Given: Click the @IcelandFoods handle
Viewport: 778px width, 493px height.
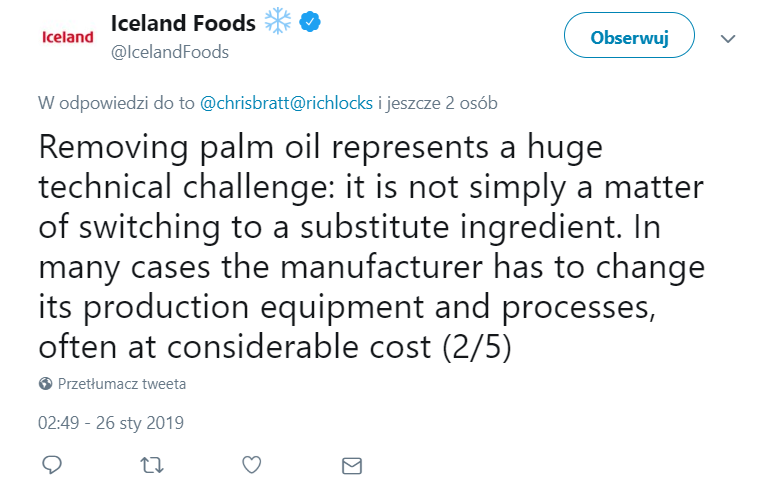Looking at the screenshot, I should tap(169, 52).
